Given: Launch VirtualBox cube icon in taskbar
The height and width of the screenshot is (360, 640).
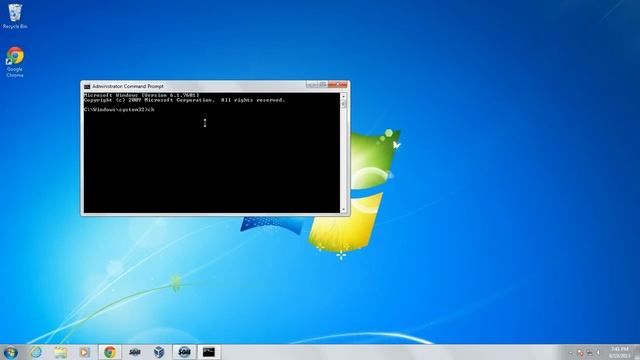Looking at the screenshot, I should click(x=159, y=352).
